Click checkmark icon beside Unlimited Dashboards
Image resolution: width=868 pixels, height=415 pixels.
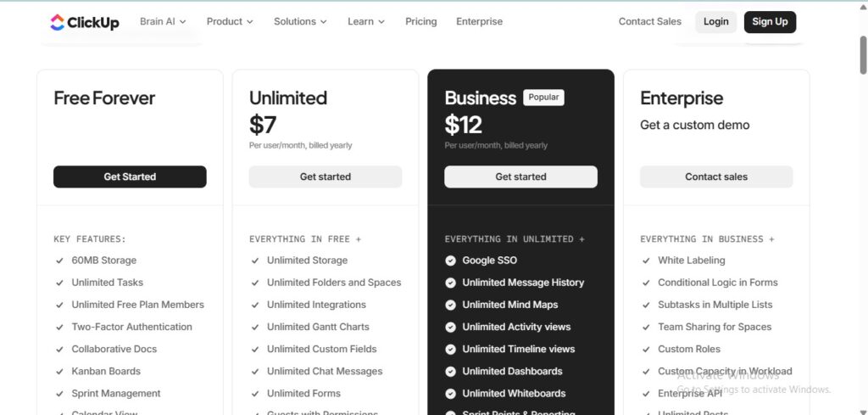(x=451, y=371)
